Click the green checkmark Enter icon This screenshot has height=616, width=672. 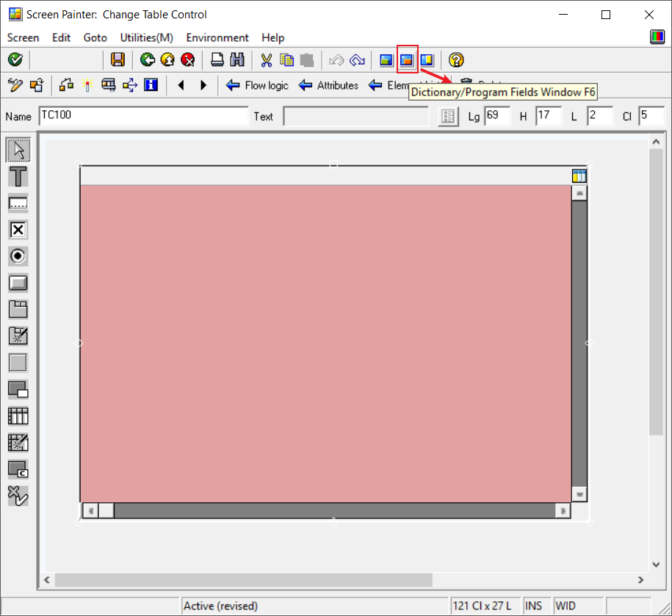click(x=15, y=59)
